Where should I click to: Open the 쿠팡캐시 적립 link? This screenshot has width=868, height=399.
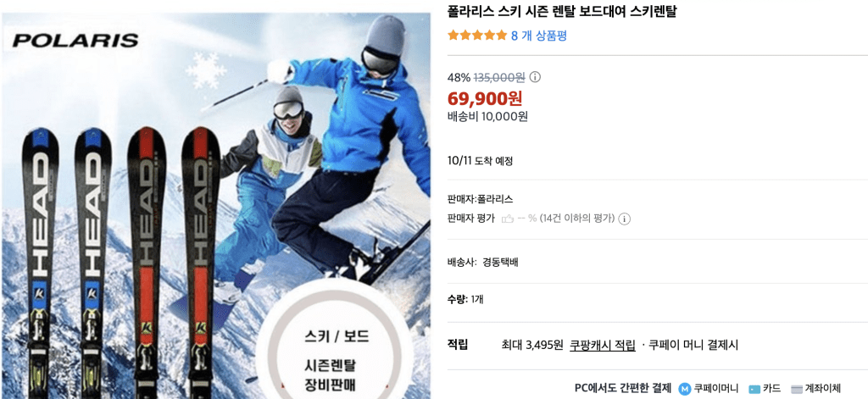tap(603, 345)
